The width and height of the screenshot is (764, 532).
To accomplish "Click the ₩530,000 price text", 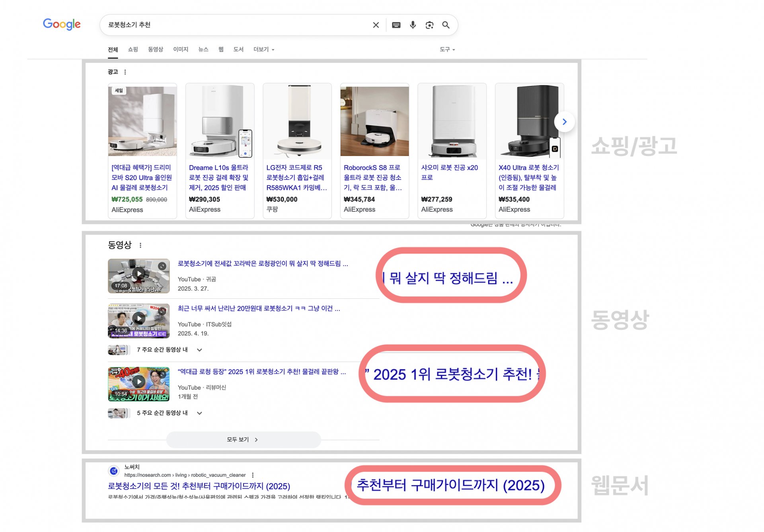I will [282, 199].
